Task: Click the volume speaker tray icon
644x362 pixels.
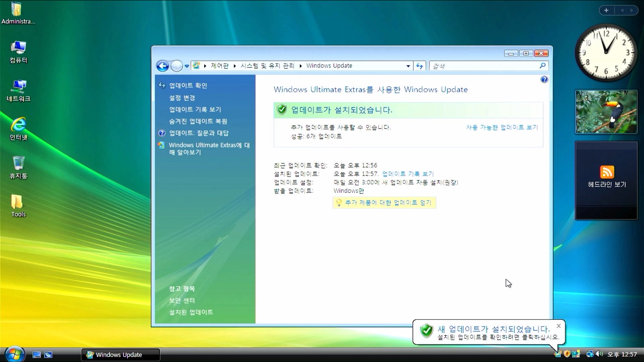Action: click(599, 354)
